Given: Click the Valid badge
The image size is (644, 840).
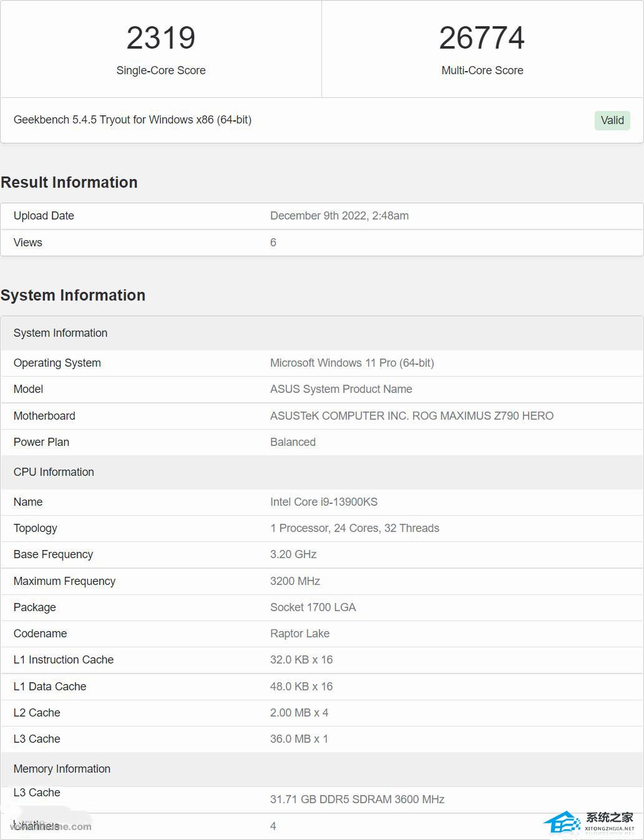Looking at the screenshot, I should (x=612, y=120).
